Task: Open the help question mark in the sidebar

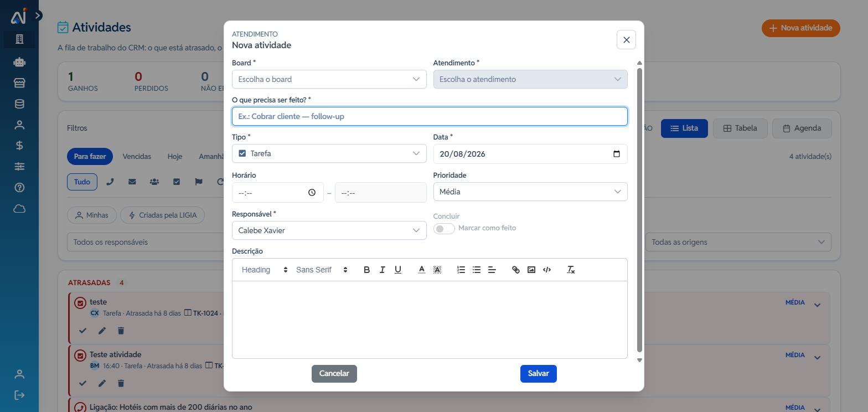Action: 19,188
